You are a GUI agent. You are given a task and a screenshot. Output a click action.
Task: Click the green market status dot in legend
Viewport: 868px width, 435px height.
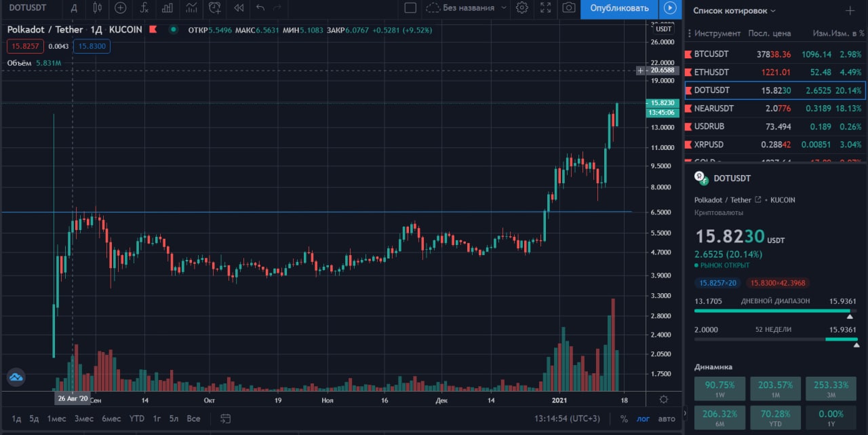(174, 30)
